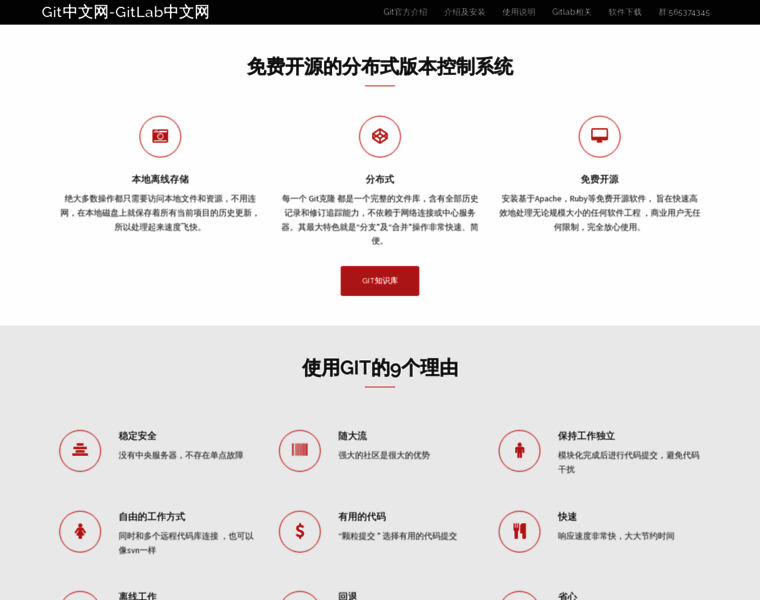
Task: Open the Gitlab相关 menu item
Action: 571,12
